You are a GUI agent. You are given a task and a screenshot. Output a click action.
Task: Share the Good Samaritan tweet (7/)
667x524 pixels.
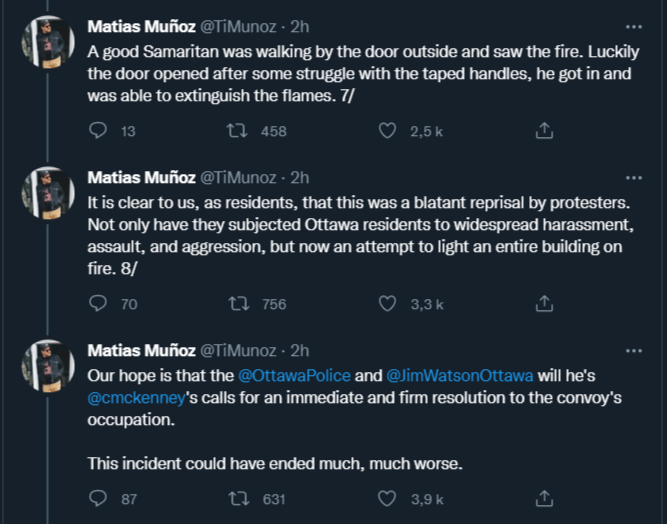pos(543,131)
